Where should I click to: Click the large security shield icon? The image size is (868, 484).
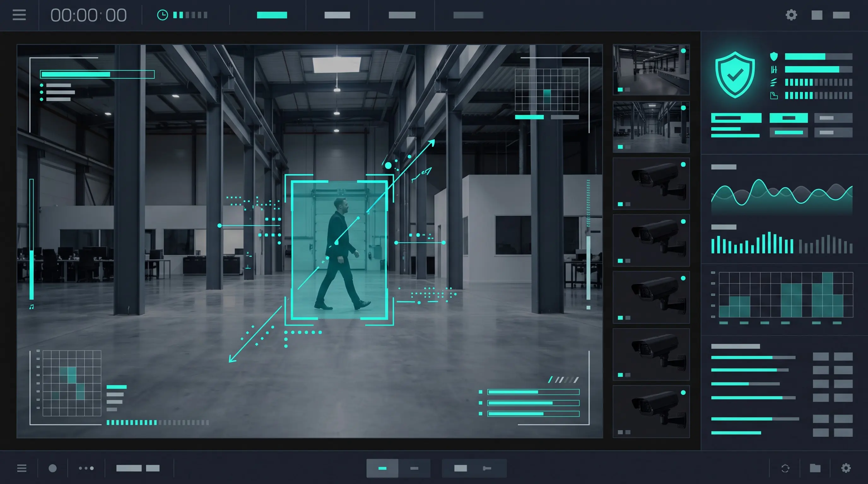tap(735, 75)
